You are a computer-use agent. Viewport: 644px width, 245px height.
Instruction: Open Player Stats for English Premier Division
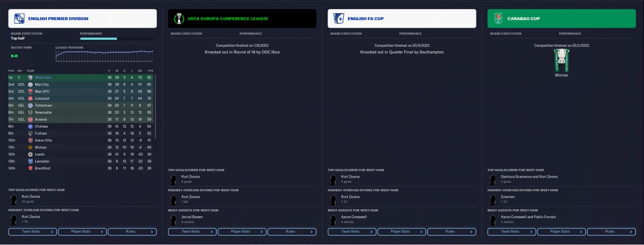click(82, 232)
